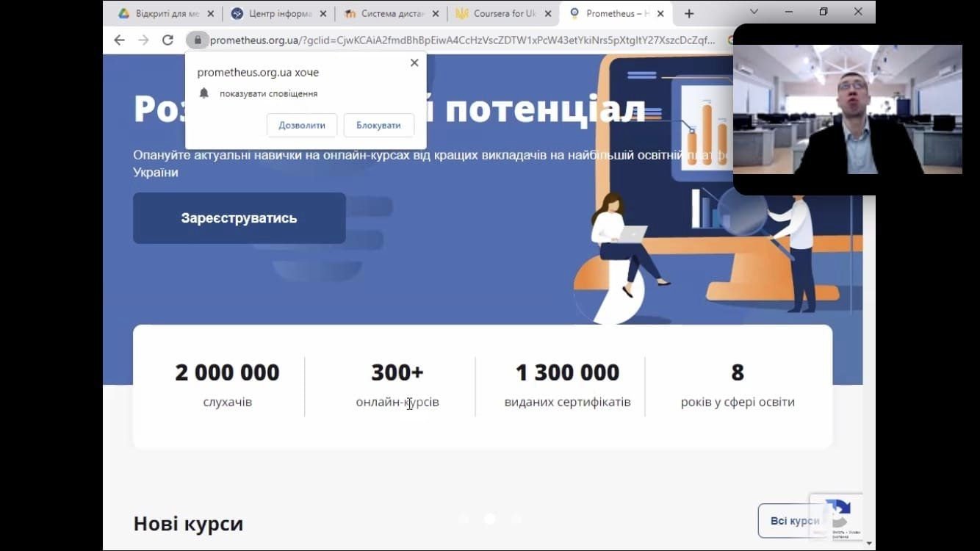Screen dimensions: 980x551
Task: Click the browser forward arrow
Action: click(x=143, y=40)
